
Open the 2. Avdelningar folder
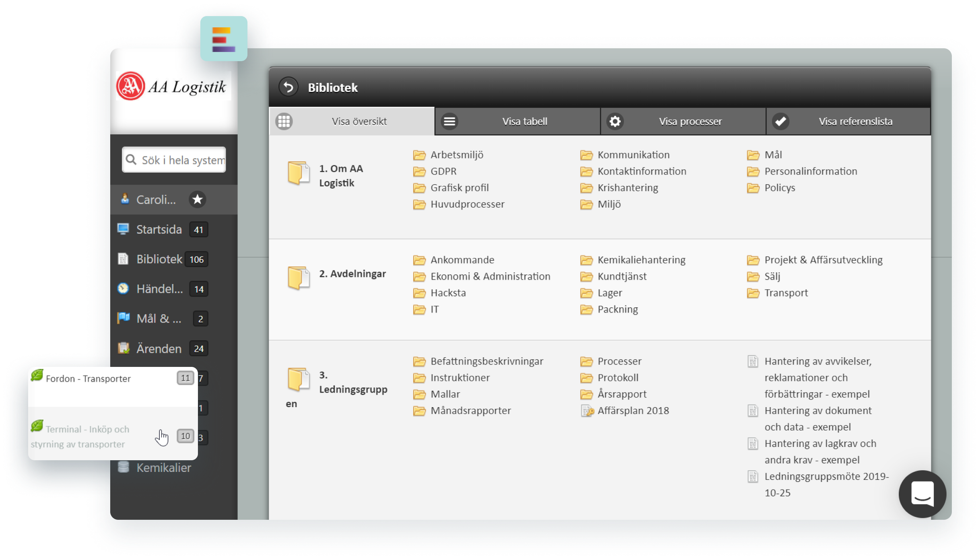tap(352, 274)
